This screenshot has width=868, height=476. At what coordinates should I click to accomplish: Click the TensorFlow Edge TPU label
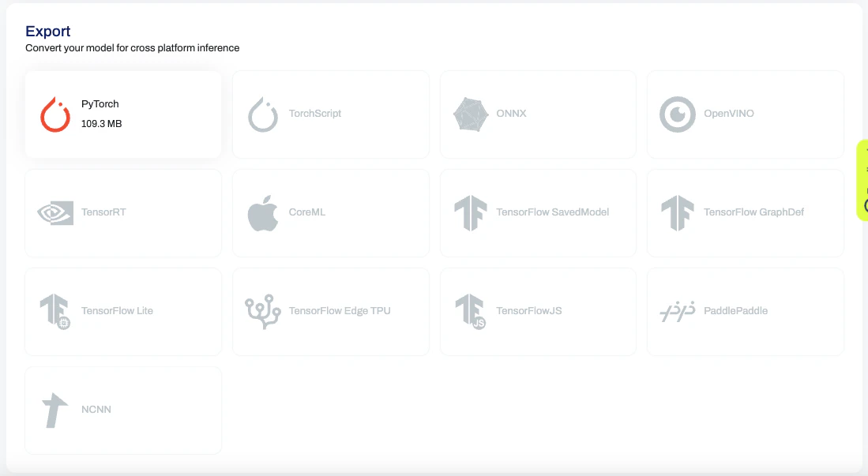[x=340, y=310]
